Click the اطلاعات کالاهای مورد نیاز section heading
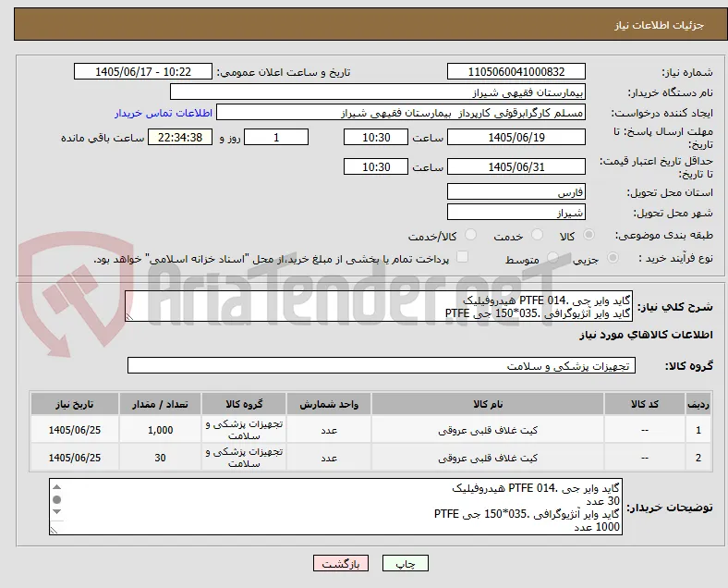Image resolution: width=728 pixels, height=588 pixels. tap(646, 335)
